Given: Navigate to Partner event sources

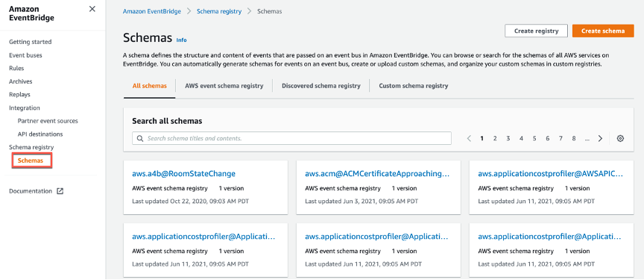Looking at the screenshot, I should click(48, 121).
